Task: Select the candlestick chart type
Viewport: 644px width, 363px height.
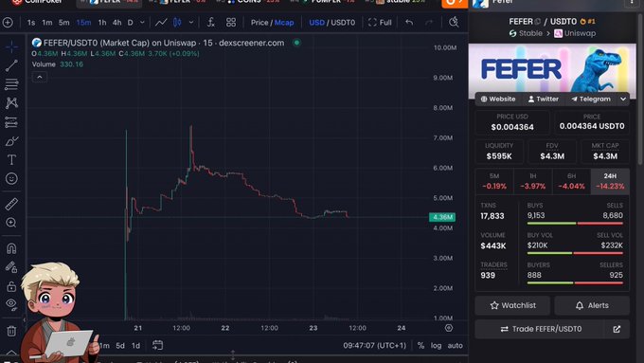Action: coord(177,22)
